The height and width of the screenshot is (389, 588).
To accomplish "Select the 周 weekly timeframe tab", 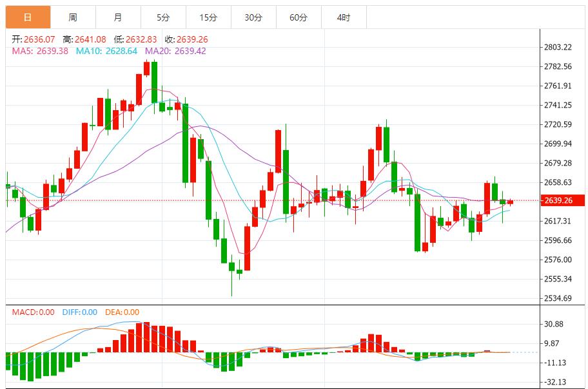I will coord(73,17).
